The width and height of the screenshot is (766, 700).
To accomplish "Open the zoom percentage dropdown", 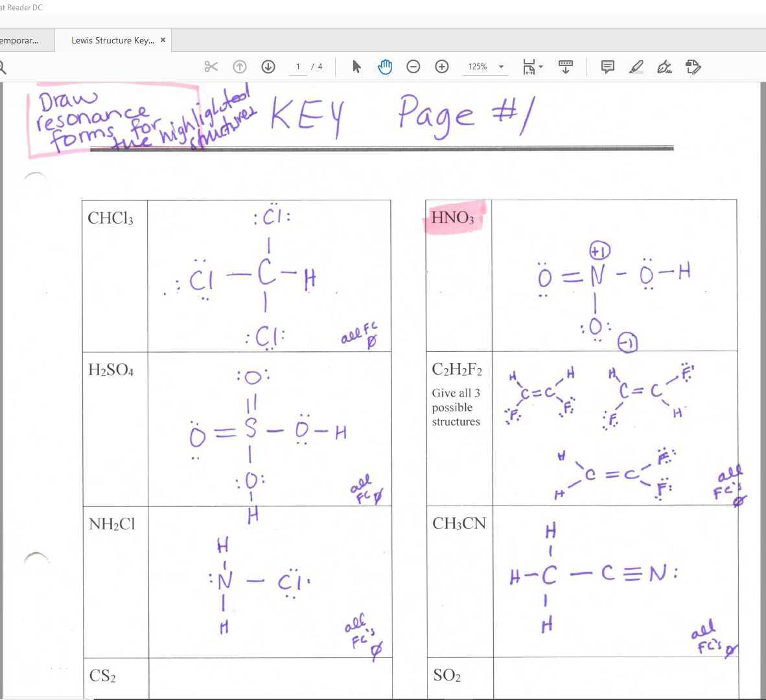I will 500,66.
